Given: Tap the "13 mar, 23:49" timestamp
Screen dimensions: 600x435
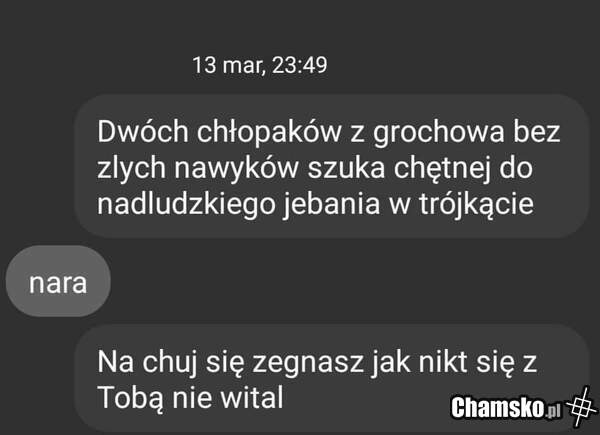Looking at the screenshot, I should coord(260,65).
